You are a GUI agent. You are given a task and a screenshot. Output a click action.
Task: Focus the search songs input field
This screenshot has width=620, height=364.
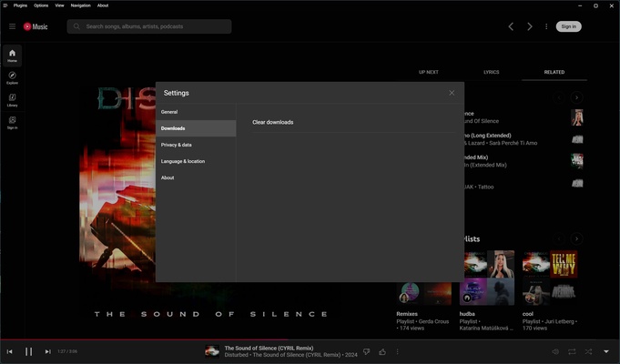tap(149, 26)
